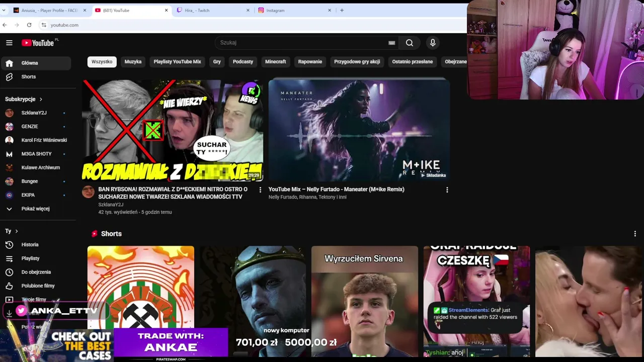
Task: Go back with browser back arrow
Action: (x=5, y=25)
